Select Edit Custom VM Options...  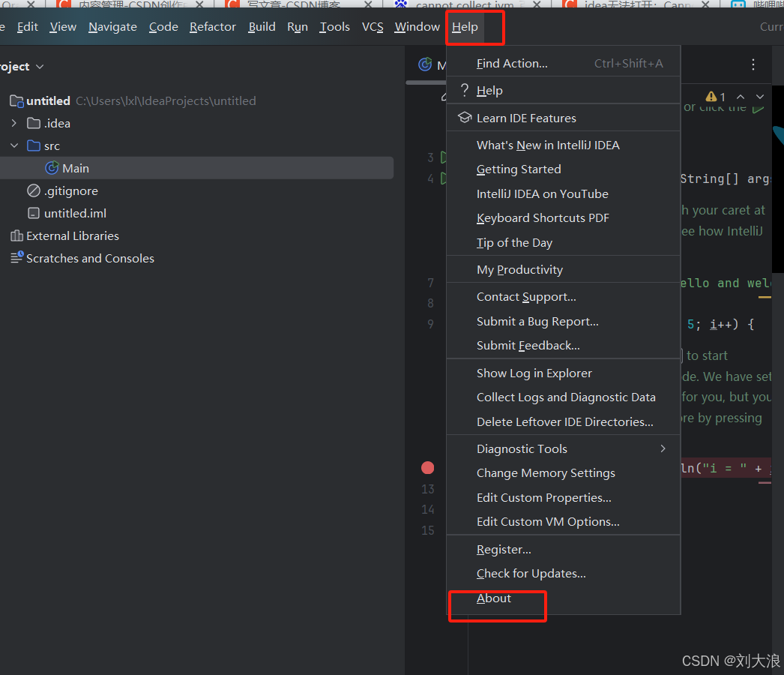(x=564, y=522)
